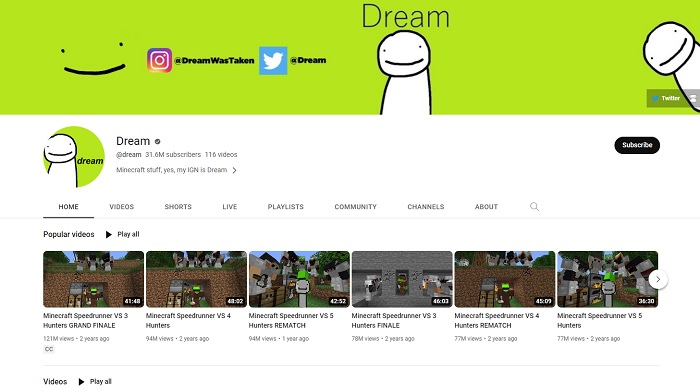The height and width of the screenshot is (392, 700).
Task: Click title 'Minecraft Speedrunner VS 3 Hunters FINALE'
Action: tap(394, 321)
